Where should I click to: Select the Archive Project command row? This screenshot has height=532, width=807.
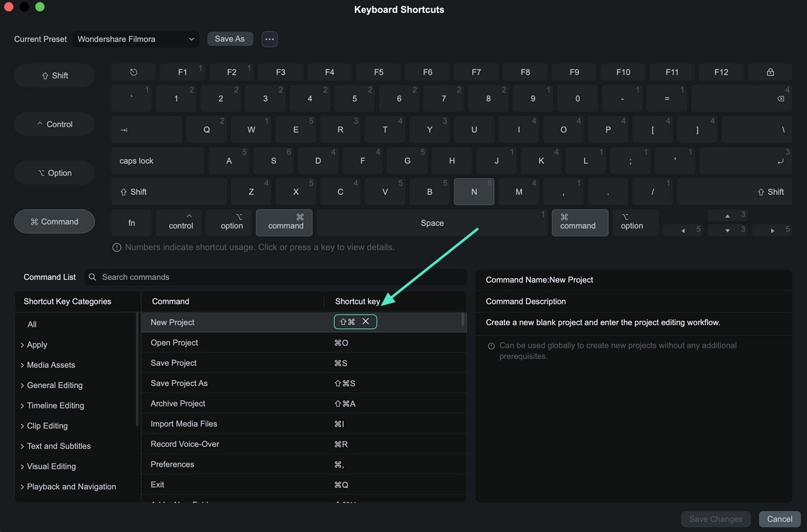tap(304, 404)
